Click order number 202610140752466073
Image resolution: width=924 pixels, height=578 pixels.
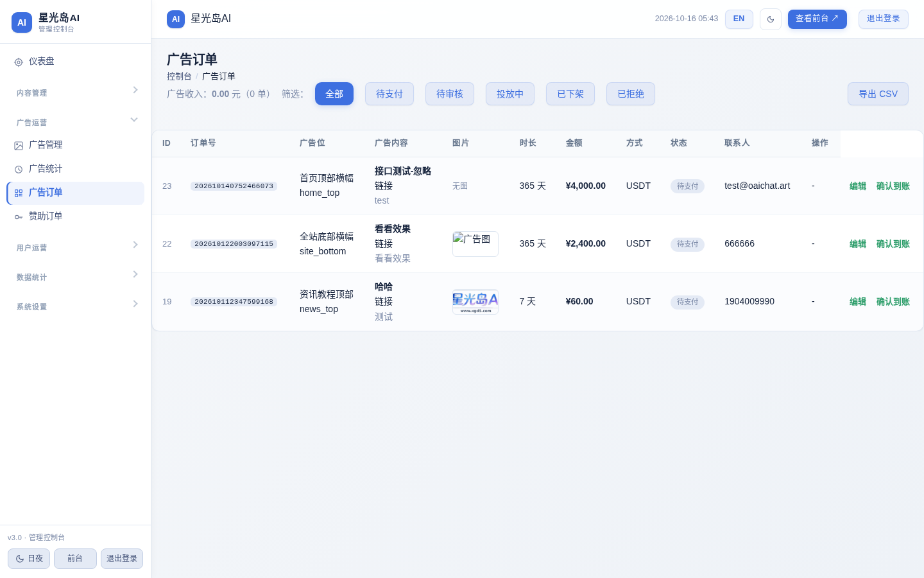pos(234,186)
